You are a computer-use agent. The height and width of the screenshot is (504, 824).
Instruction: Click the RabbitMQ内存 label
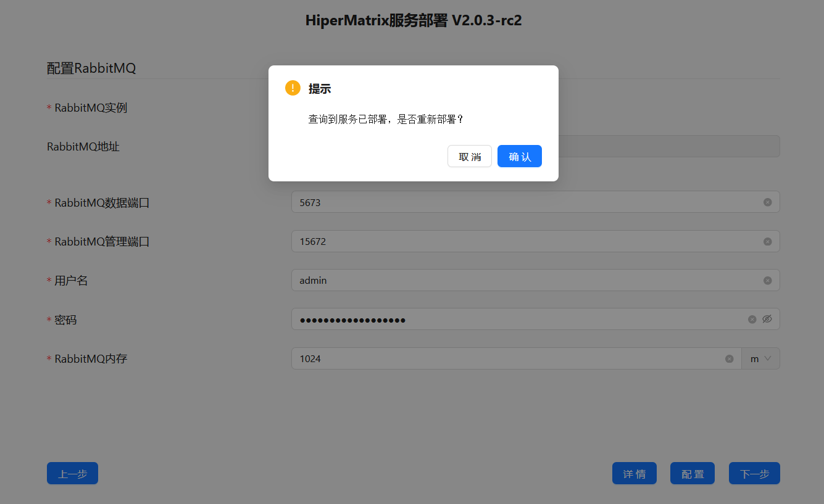pyautogui.click(x=91, y=358)
